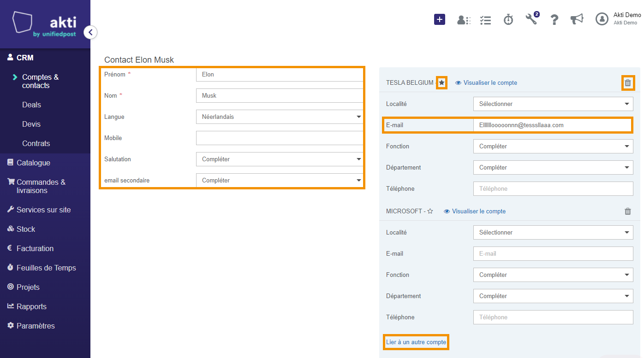The image size is (644, 358).
Task: Click the plus quick-add icon
Action: 440,19
